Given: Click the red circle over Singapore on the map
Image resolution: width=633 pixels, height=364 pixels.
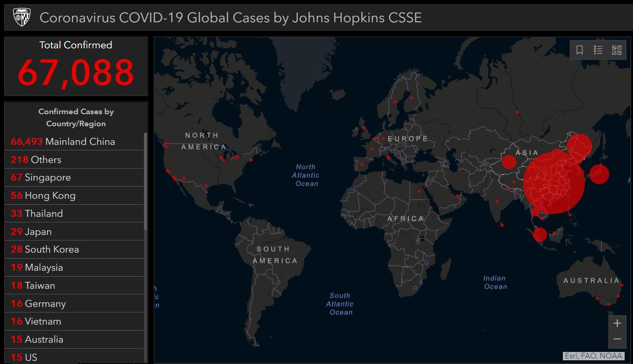Looking at the screenshot, I should (540, 234).
